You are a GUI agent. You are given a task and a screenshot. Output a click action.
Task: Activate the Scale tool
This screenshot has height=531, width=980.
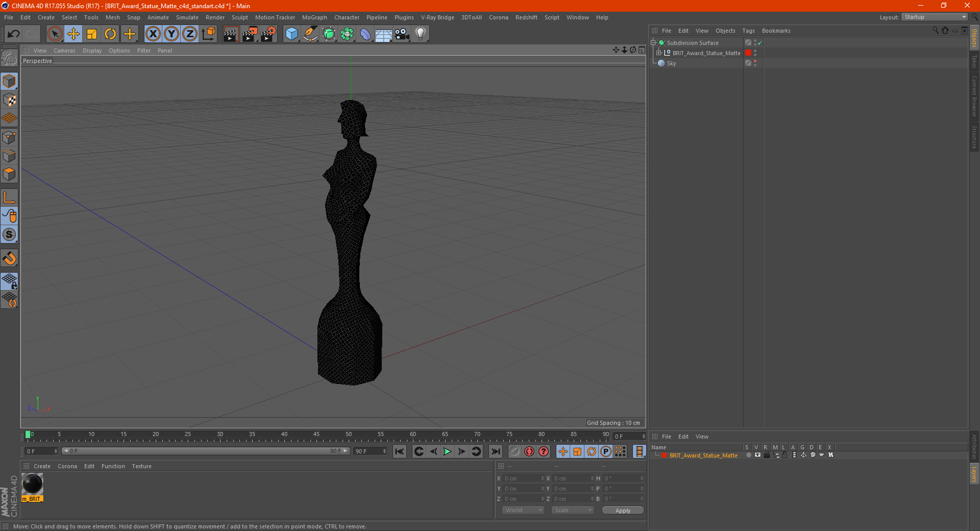[x=92, y=34]
